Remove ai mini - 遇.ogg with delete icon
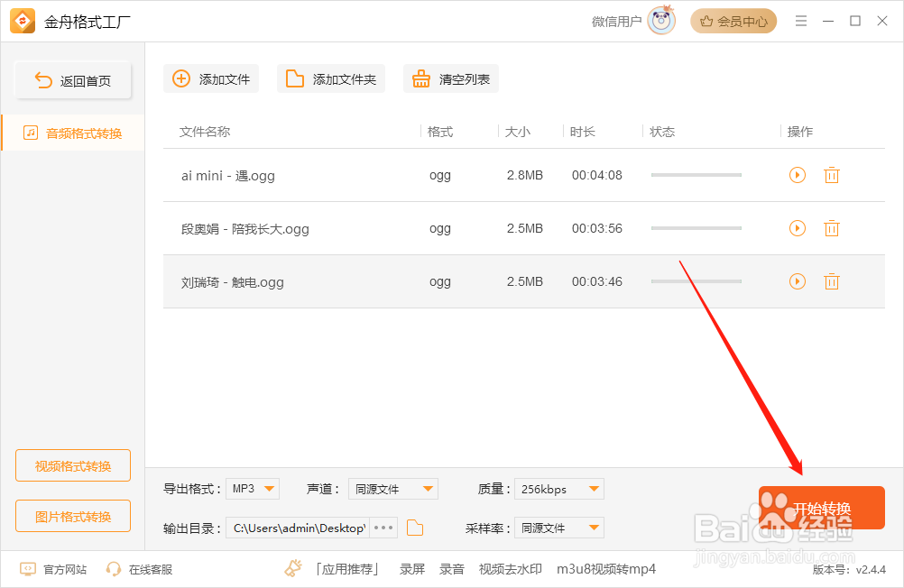Screen dimensions: 904x588 coord(831,175)
